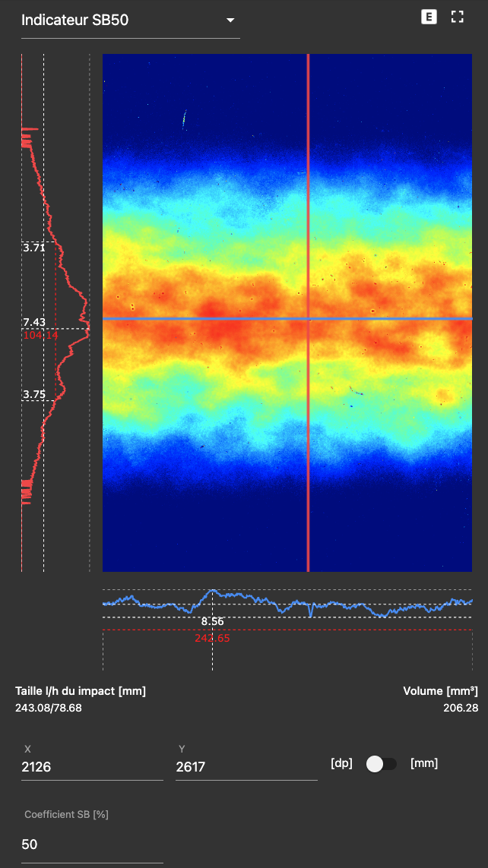Select the [dp] unit label
This screenshot has width=488, height=868.
pyautogui.click(x=341, y=763)
